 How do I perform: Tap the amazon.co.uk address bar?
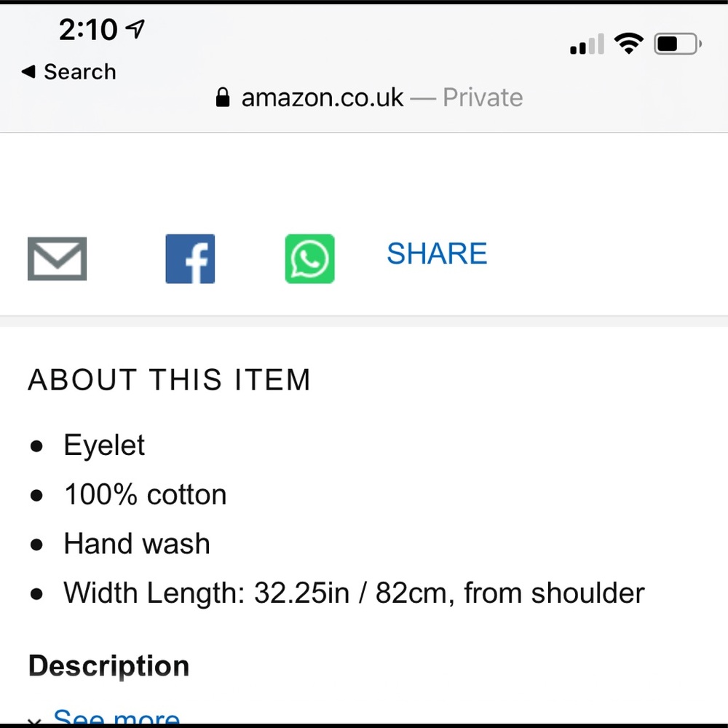coord(369,98)
